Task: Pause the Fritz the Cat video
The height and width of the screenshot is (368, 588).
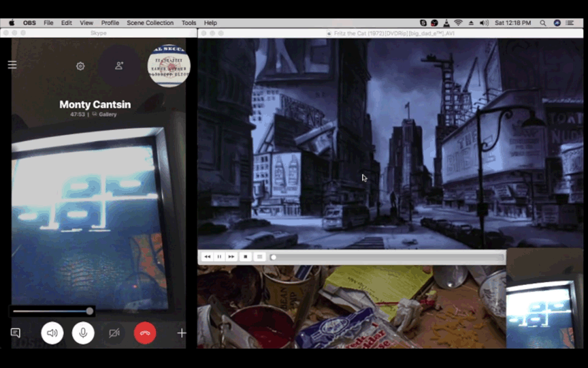Action: pyautogui.click(x=219, y=257)
